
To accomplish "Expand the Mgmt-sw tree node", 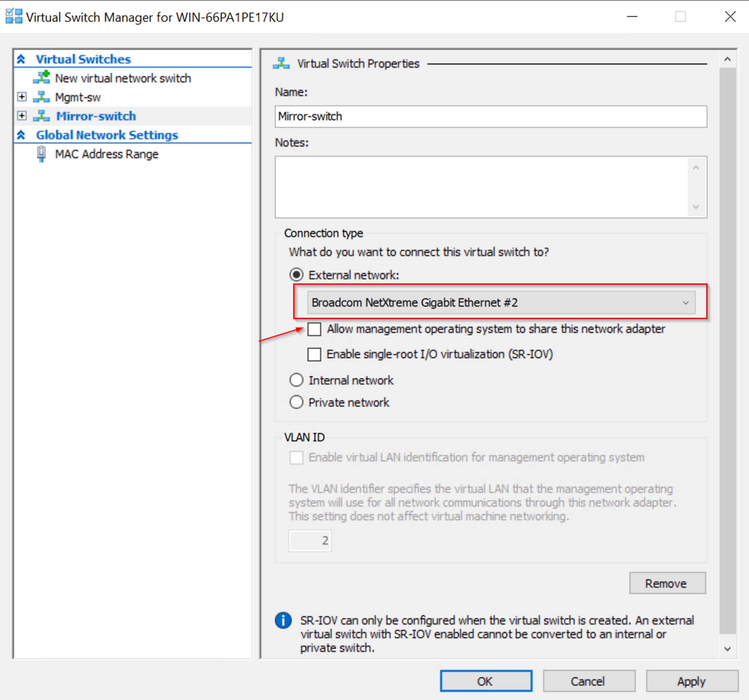I will pyautogui.click(x=22, y=97).
